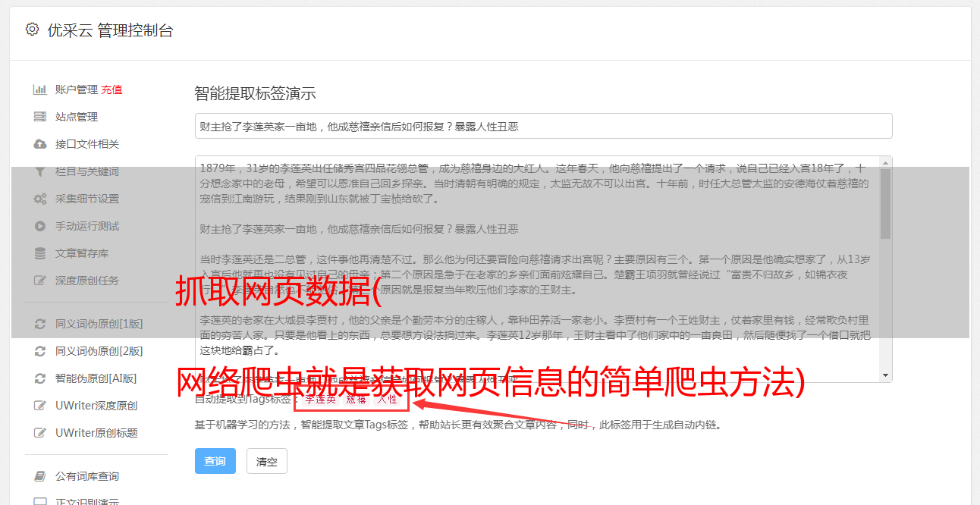Go to UWriter原创标题 page
This screenshot has height=505, width=980.
96,433
